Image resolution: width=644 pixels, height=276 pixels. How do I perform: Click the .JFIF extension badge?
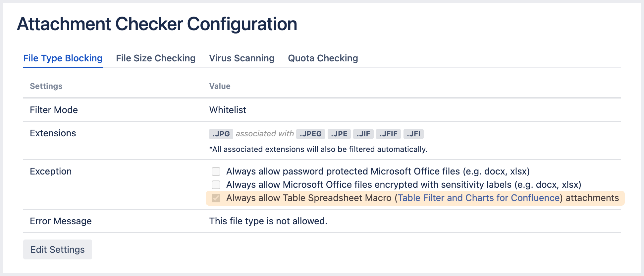point(388,134)
